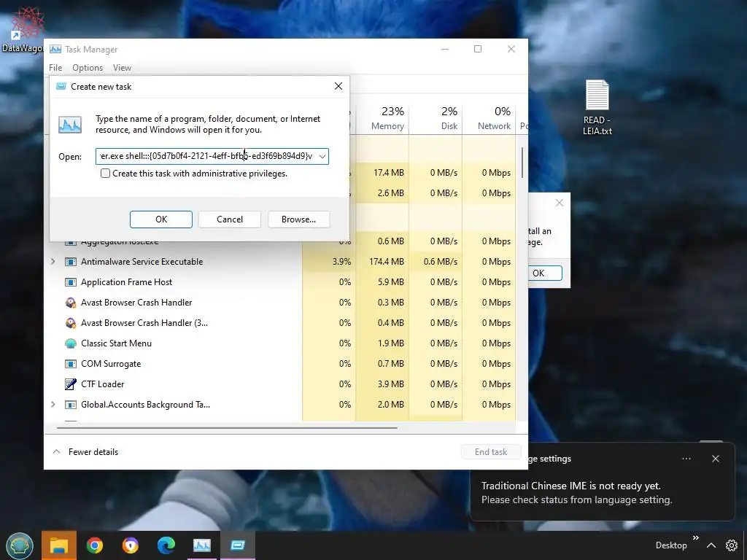Screen dimensions: 747x560
Task: Select the Avast Browser Crash Handler (3... icon
Action: tap(71, 323)
